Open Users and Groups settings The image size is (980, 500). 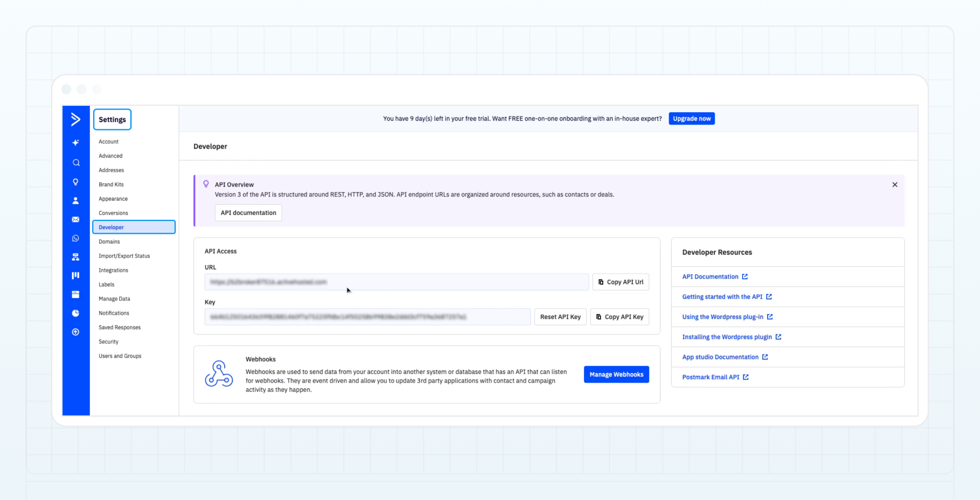pyautogui.click(x=120, y=356)
